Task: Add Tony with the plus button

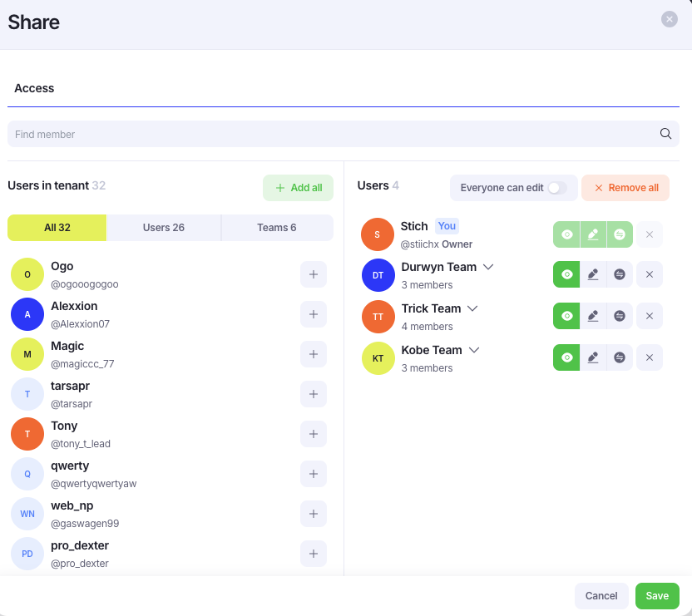Action: point(314,434)
